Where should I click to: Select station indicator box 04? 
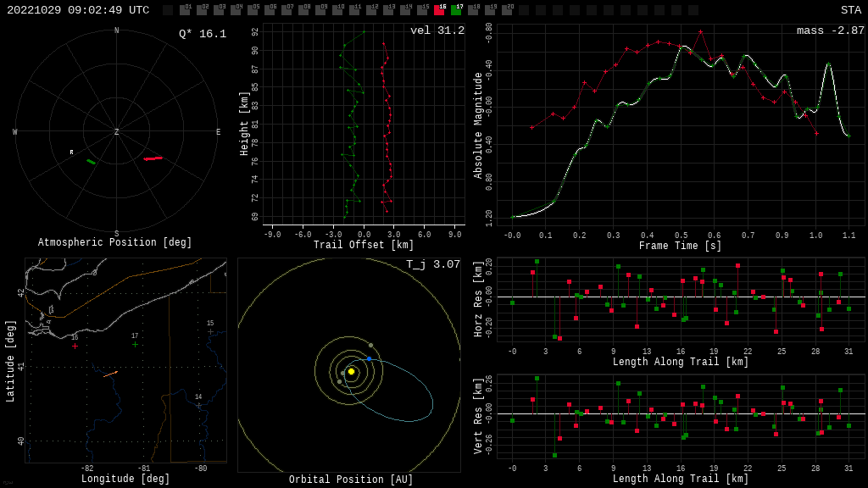pyautogui.click(x=236, y=9)
